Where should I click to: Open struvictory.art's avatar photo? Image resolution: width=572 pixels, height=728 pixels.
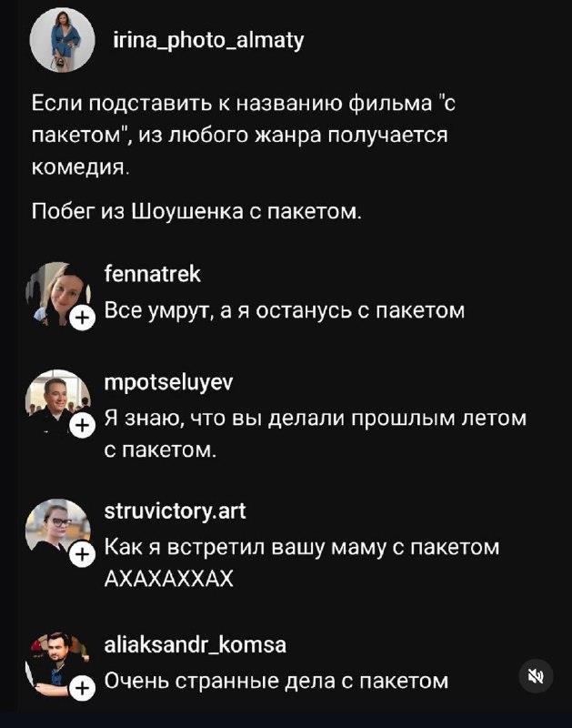point(58,531)
